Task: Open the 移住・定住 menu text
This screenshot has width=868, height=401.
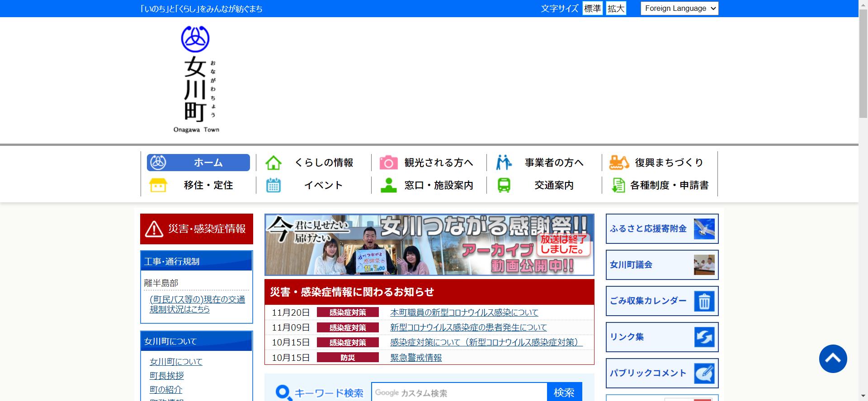Action: (208, 185)
